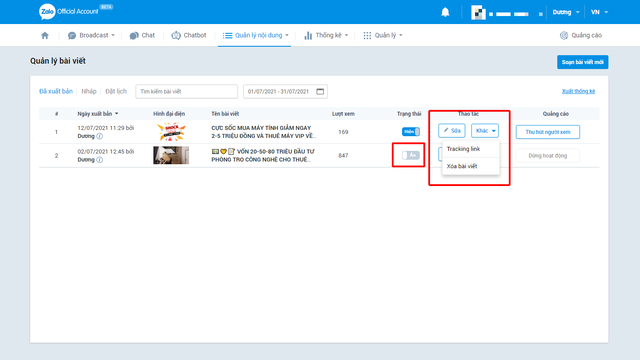Click the account avatar image

478,12
